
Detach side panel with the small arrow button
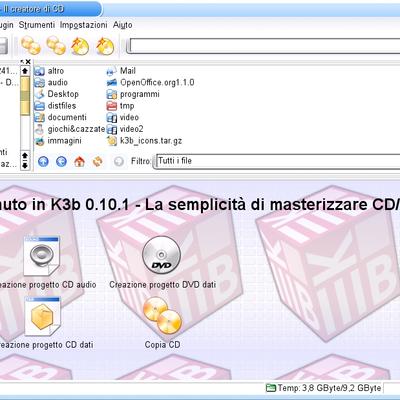tap(22, 62)
